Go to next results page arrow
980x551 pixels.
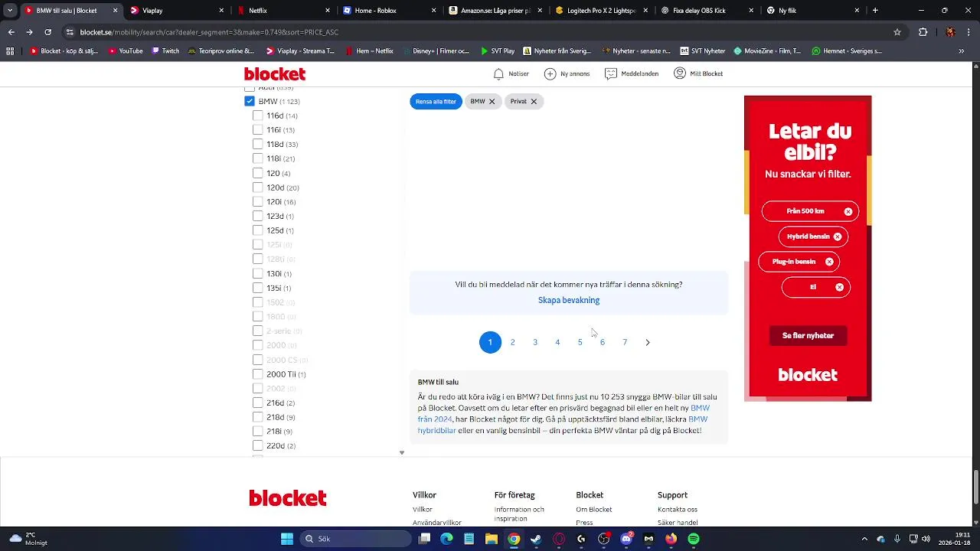point(647,342)
